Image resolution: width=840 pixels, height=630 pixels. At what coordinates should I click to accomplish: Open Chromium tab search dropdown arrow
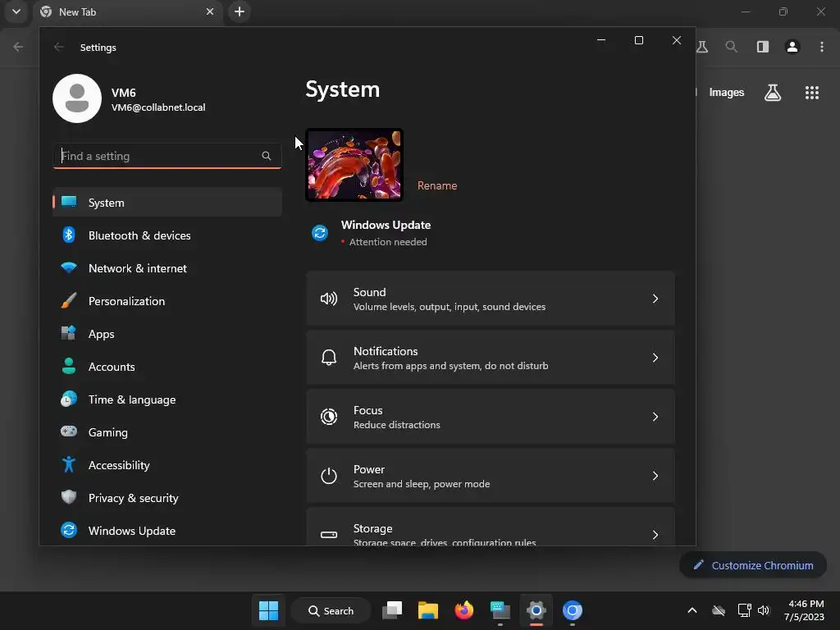pyautogui.click(x=16, y=11)
